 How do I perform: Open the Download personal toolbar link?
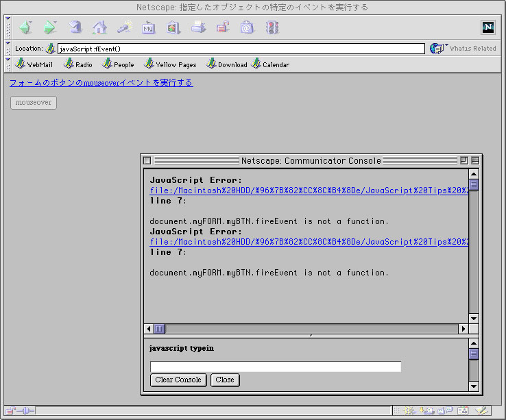pos(227,64)
